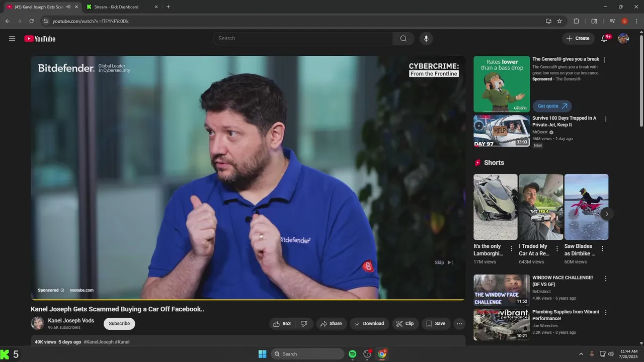
Task: Open options for the Lamborghini short
Action: (x=512, y=249)
